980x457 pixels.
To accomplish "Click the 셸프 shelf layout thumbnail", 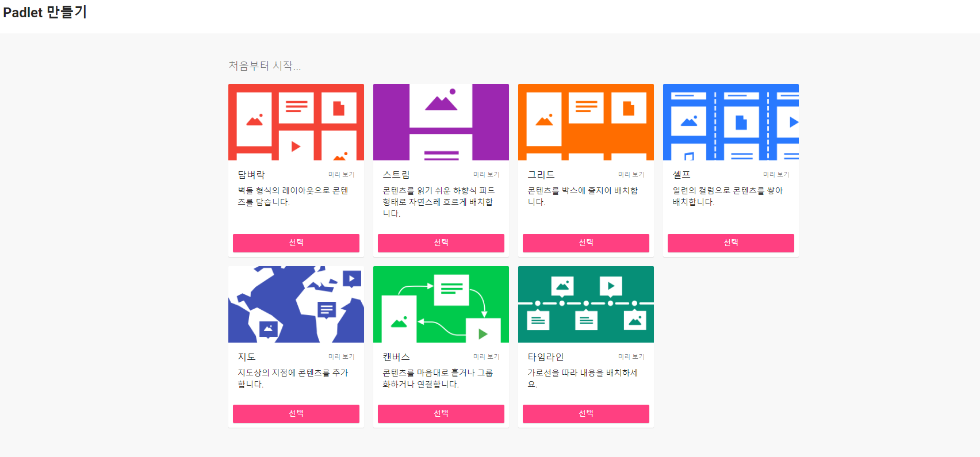I will coord(731,122).
